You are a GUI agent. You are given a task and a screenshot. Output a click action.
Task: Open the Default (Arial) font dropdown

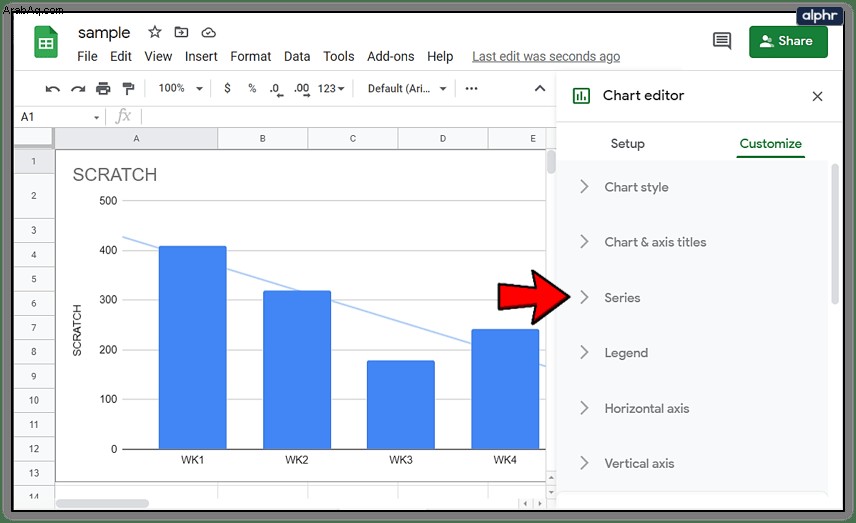pos(407,88)
